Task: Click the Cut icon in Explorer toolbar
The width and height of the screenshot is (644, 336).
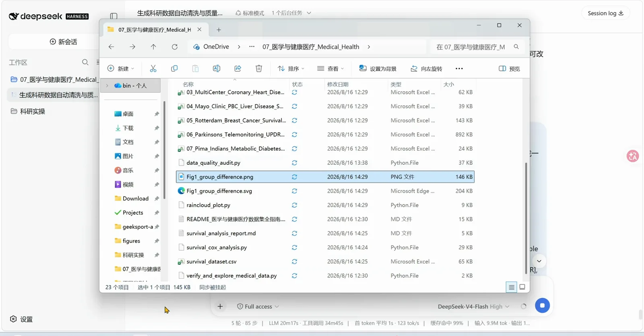Action: [x=153, y=68]
